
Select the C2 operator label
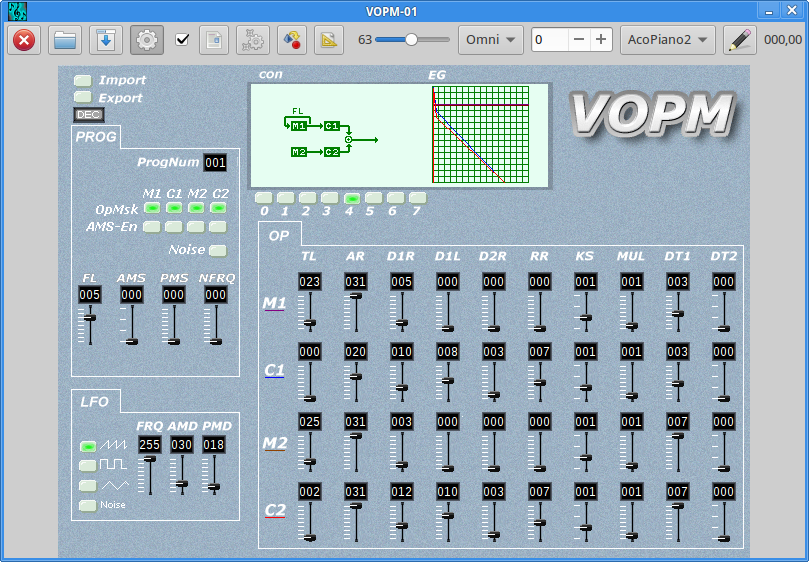tap(275, 510)
